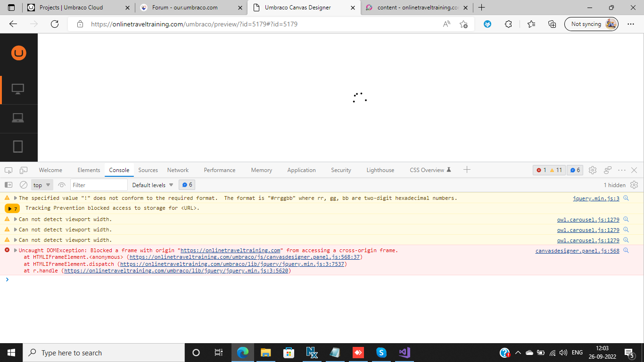Open Default levels dropdown
Screen dimensions: 644x362
pos(153,185)
